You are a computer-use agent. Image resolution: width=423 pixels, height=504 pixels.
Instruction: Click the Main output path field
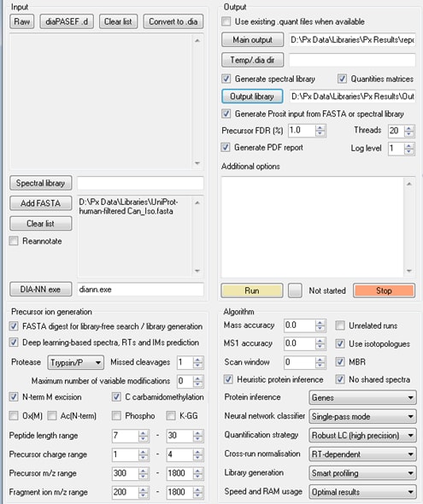[x=352, y=40]
